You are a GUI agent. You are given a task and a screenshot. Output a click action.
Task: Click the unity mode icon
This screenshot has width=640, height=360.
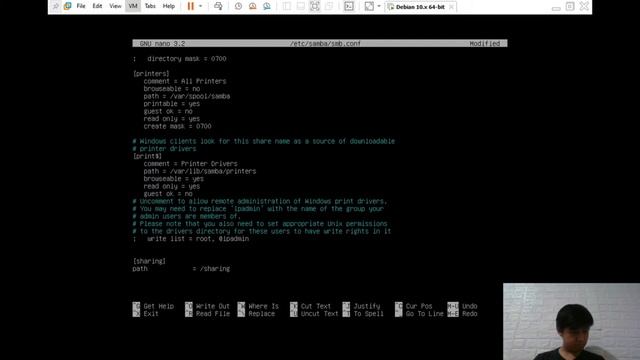tap(329, 6)
